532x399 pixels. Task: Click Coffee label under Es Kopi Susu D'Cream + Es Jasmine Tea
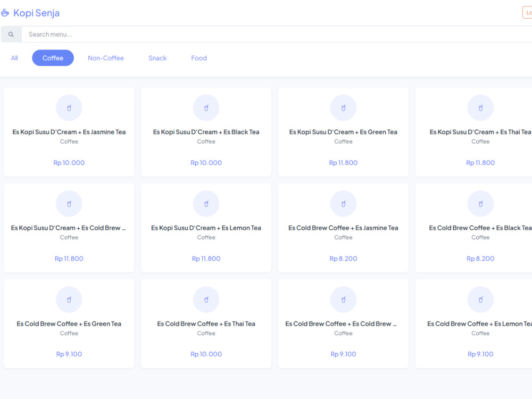[x=69, y=142]
